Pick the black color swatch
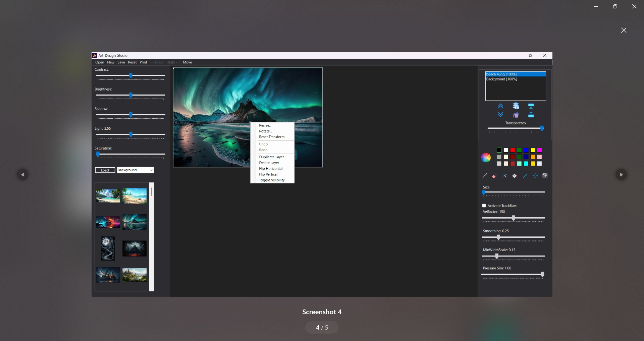The width and height of the screenshot is (644, 341). tap(499, 150)
